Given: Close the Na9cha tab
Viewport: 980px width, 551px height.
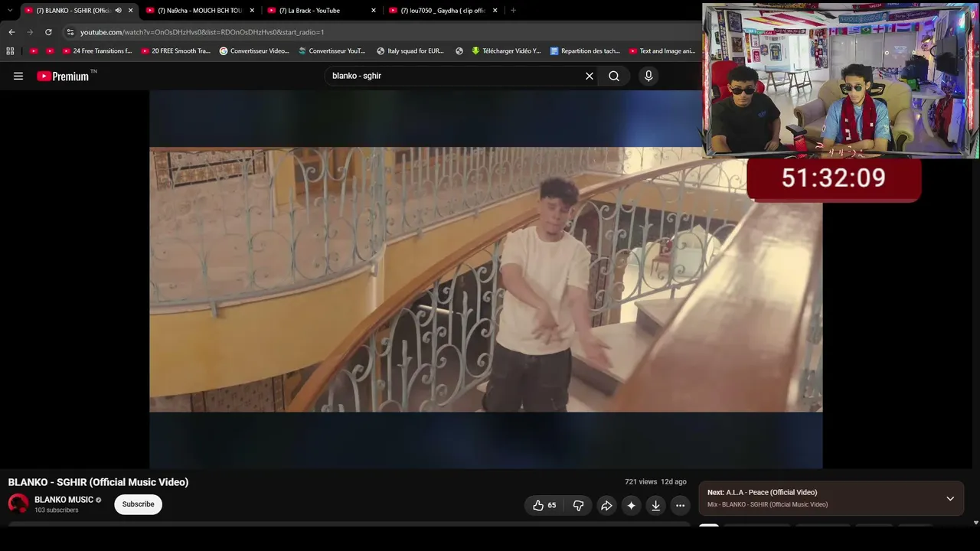Looking at the screenshot, I should pyautogui.click(x=252, y=11).
